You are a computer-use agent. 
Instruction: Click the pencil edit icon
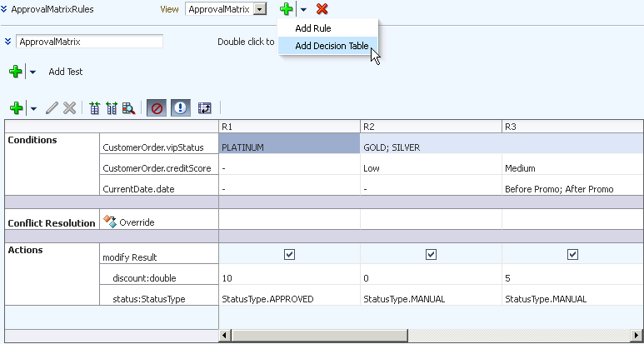coord(52,108)
